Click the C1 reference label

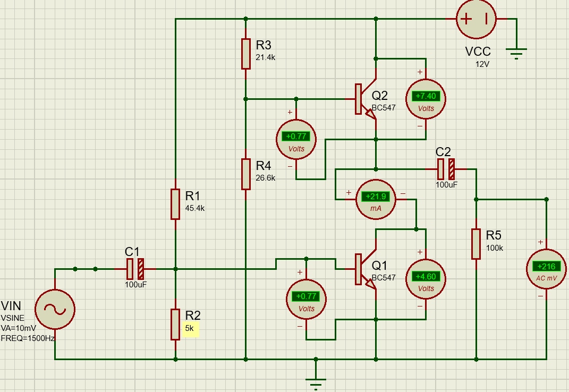(x=132, y=252)
